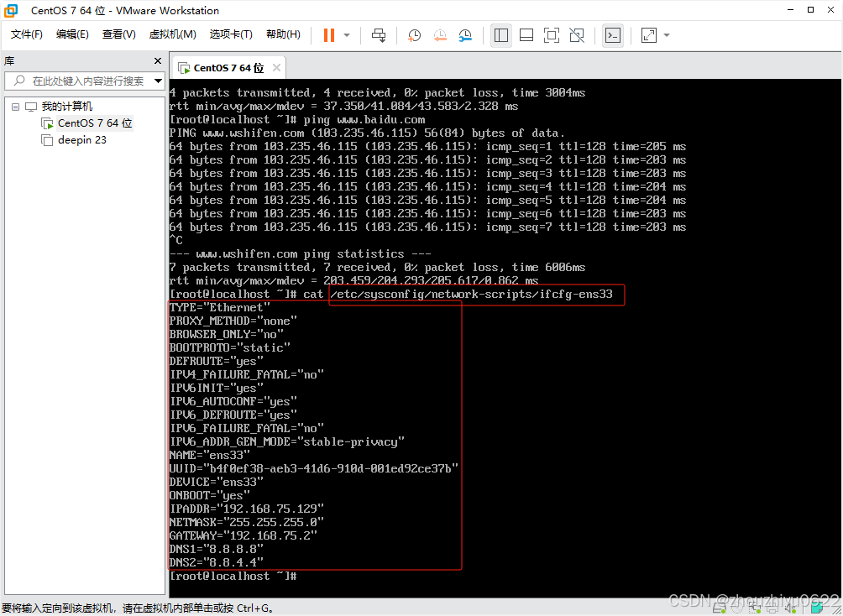Click the network adapter status bar icon
The width and height of the screenshot is (843, 616).
pos(756,609)
